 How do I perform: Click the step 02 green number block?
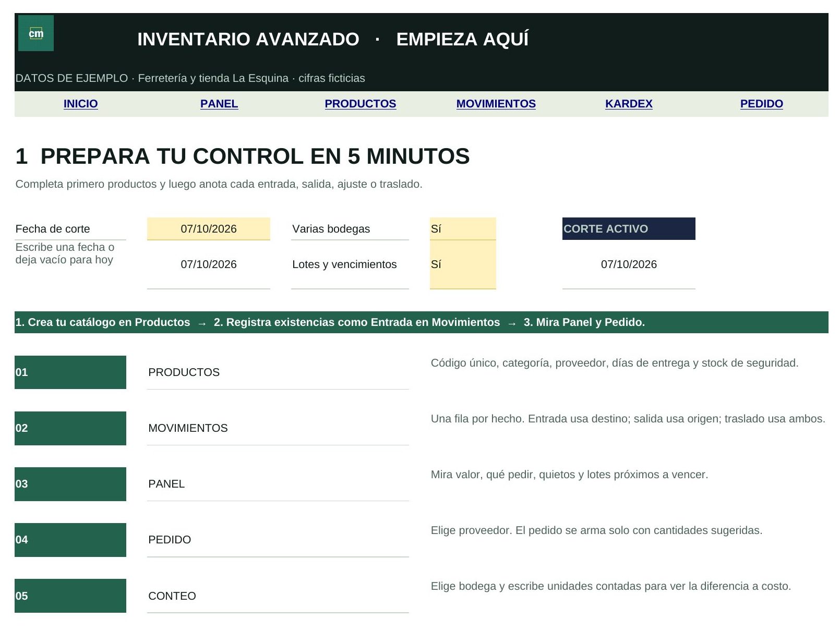point(70,428)
